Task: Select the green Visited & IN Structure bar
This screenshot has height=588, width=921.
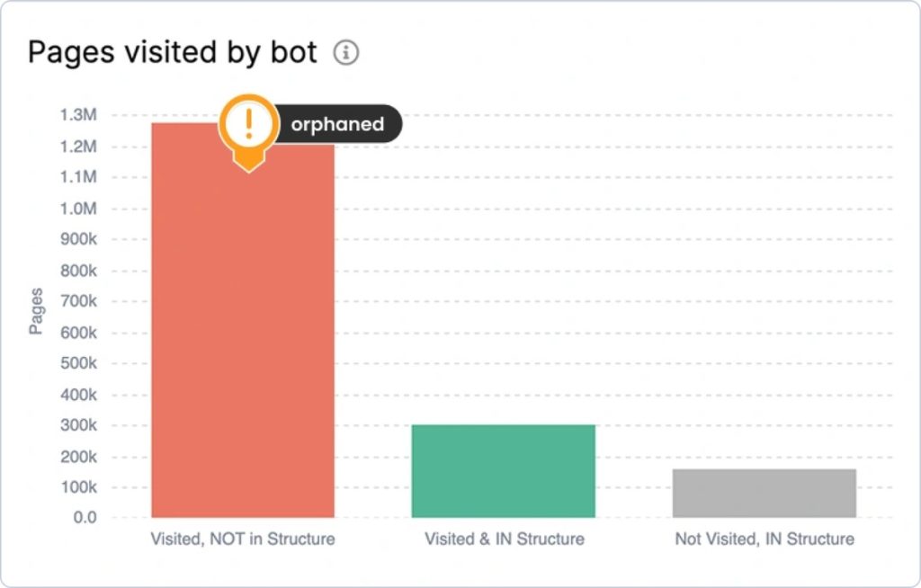Action: pyautogui.click(x=504, y=471)
